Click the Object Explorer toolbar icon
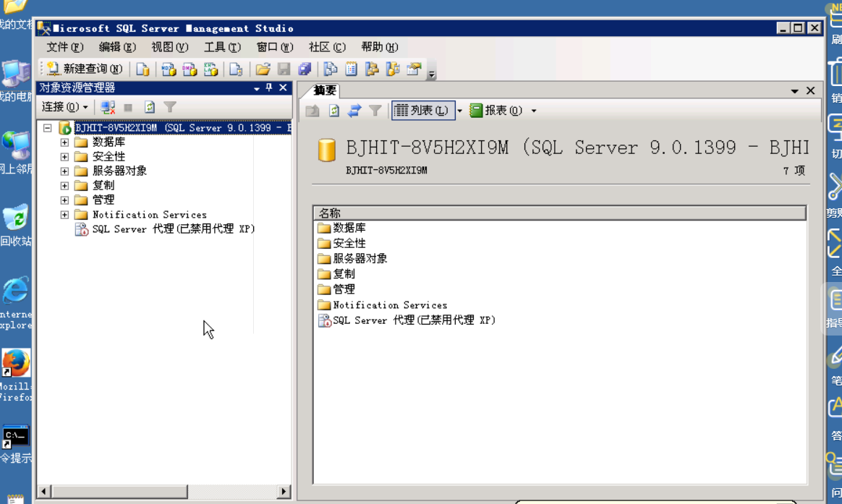Screen dimensions: 842x504 [372, 69]
